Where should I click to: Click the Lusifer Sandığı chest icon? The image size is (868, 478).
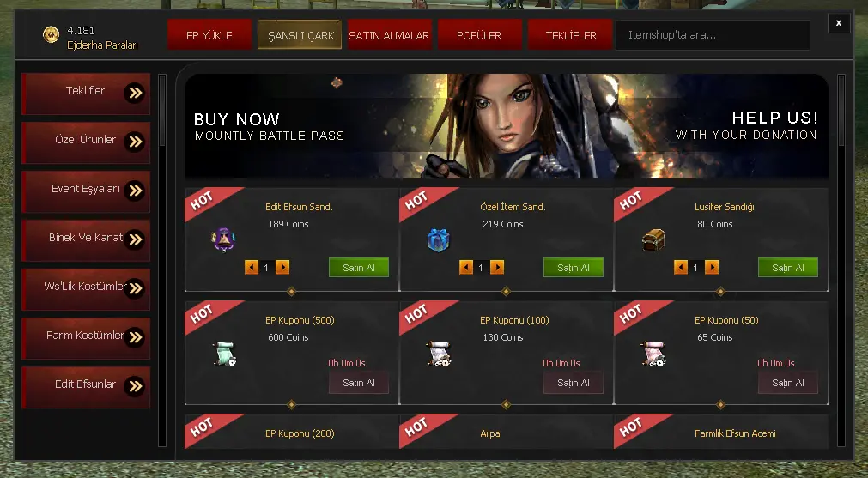point(653,240)
